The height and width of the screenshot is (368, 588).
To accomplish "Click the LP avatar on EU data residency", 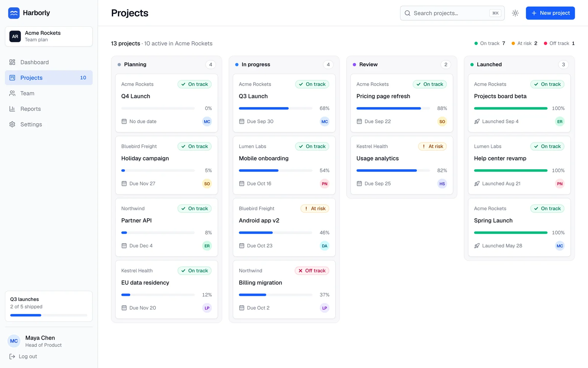I will click(207, 308).
